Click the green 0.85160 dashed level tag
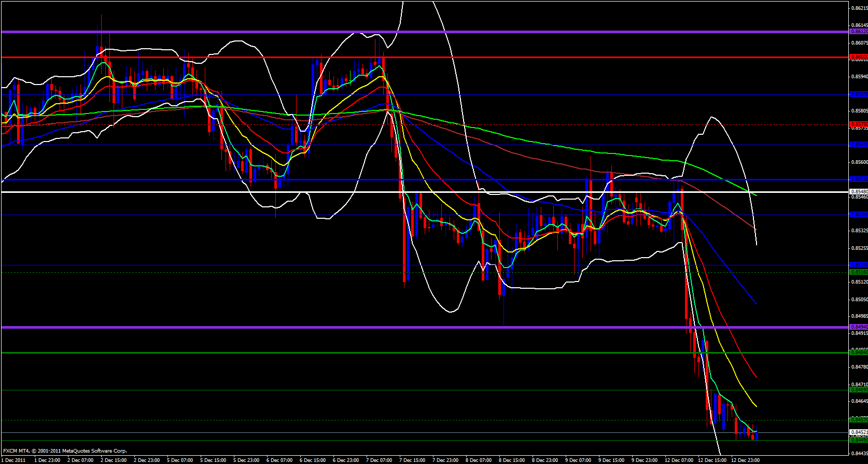Image resolution: width=868 pixels, height=464 pixels. click(x=858, y=272)
